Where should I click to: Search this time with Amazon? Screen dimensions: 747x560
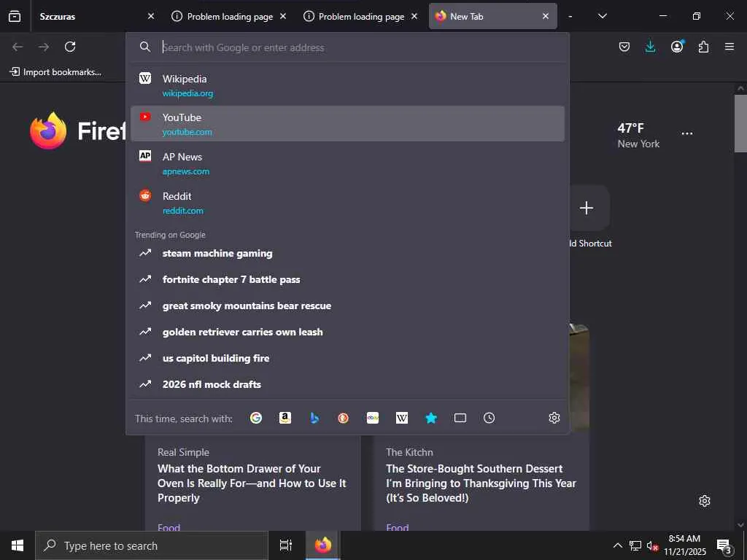tap(285, 418)
